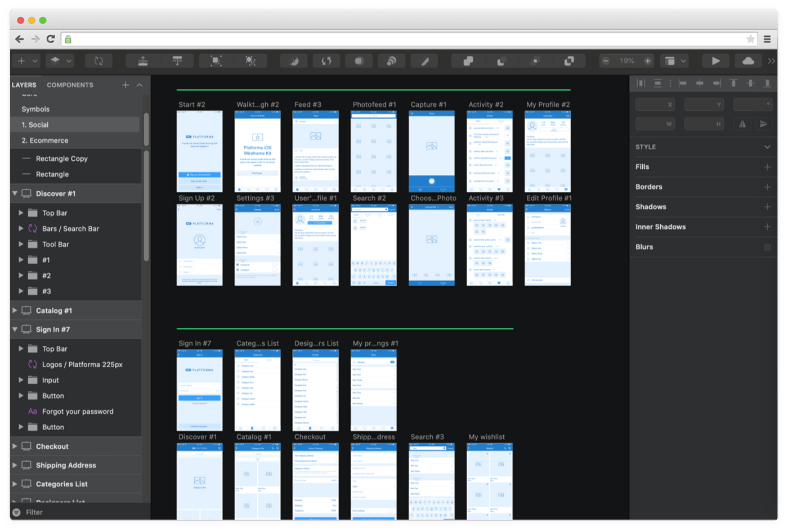Apply the Mask tool
The width and height of the screenshot is (788, 532).
point(359,61)
